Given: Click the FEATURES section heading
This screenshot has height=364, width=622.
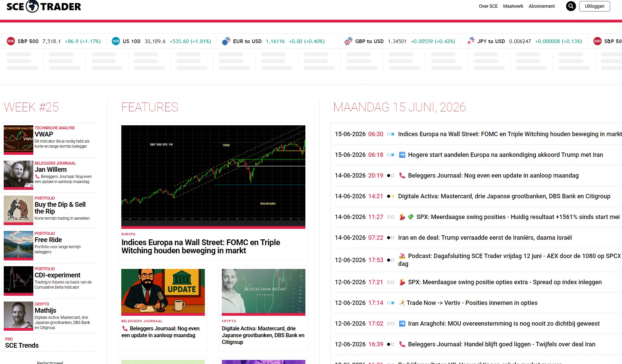Looking at the screenshot, I should click(x=150, y=107).
